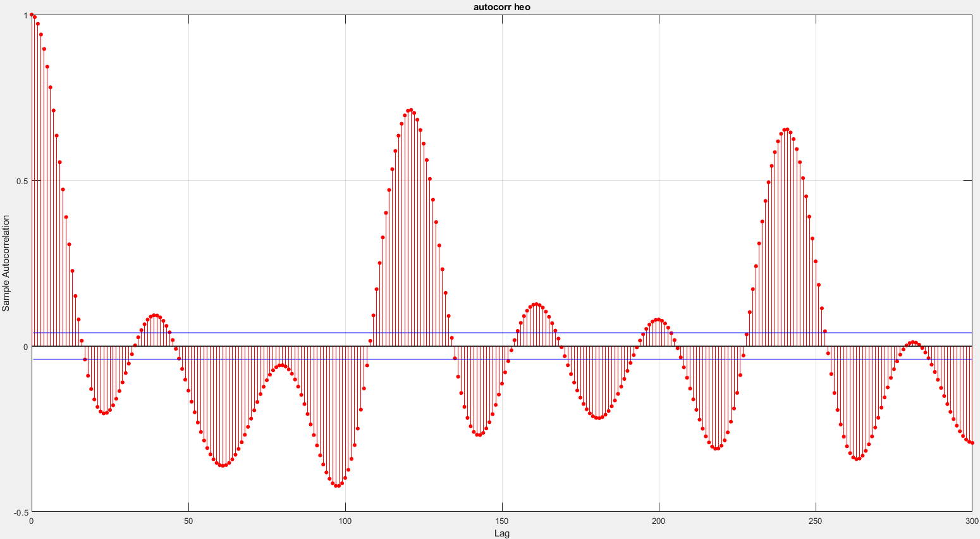Click the x-axis tick label 150

[502, 521]
